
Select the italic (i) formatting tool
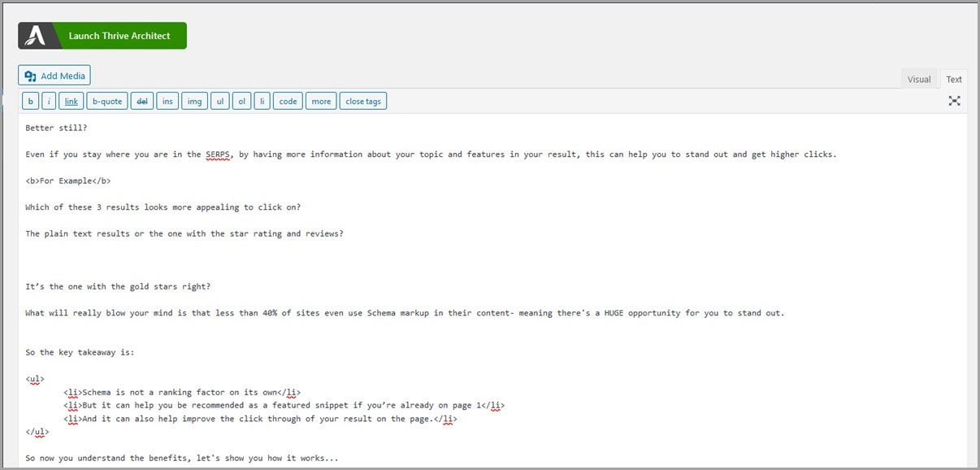48,101
